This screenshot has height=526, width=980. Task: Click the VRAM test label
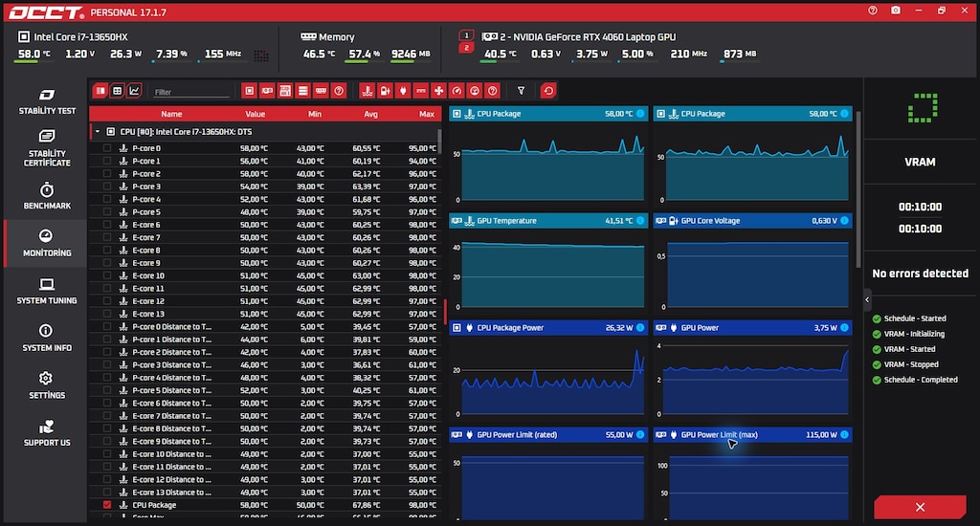click(920, 162)
